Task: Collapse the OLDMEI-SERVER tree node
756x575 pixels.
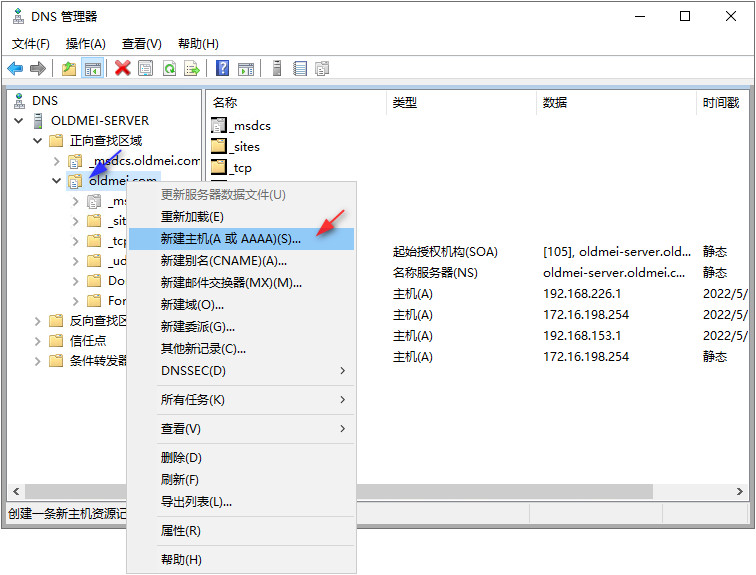Action: [18, 120]
